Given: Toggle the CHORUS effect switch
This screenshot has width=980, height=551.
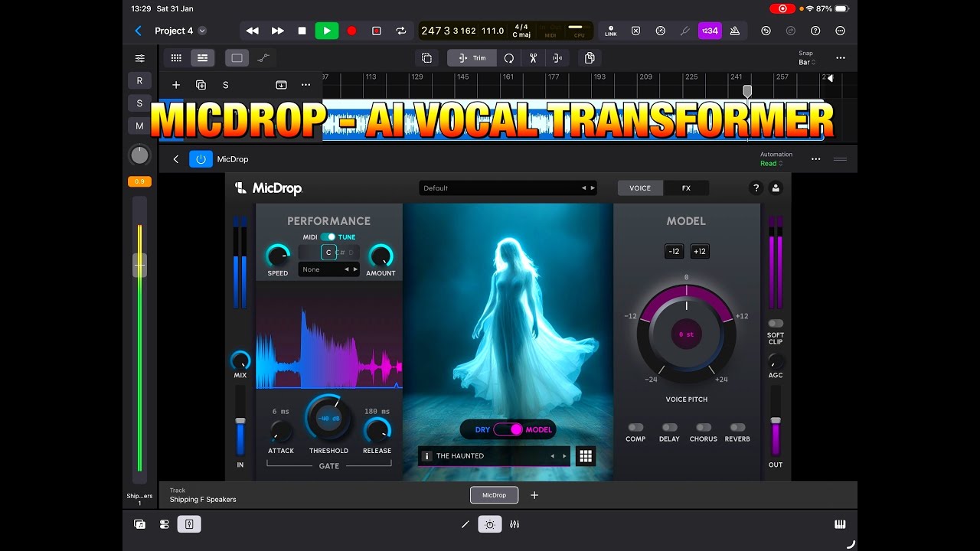Looking at the screenshot, I should pos(704,428).
